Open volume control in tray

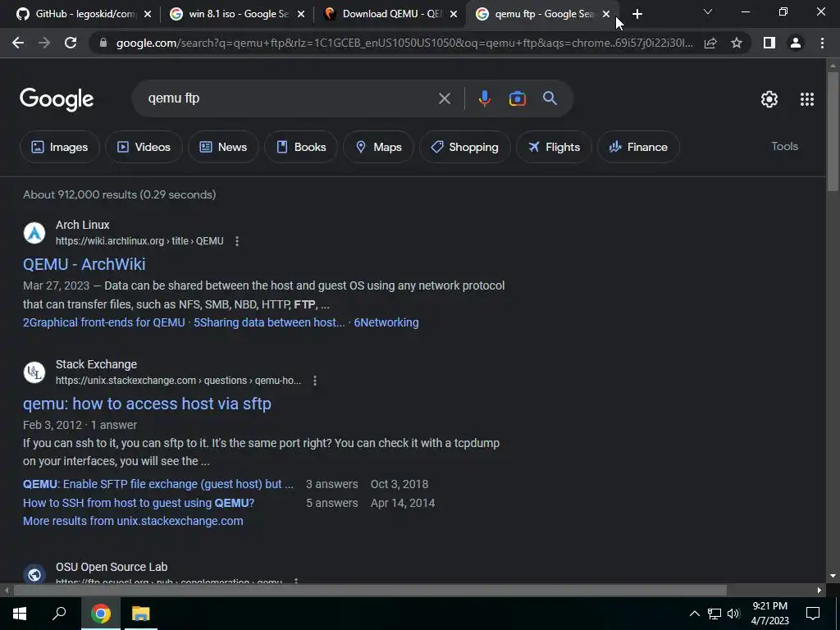pos(733,614)
